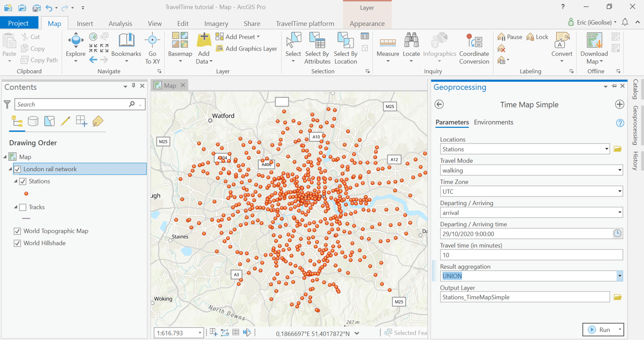Open the map scale dropdown

click(200, 333)
